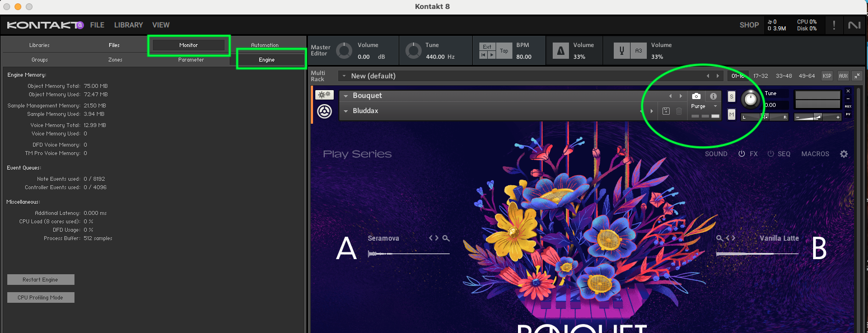Select the Parameter sub-tab
Viewport: 868px width, 333px height.
[x=191, y=59]
